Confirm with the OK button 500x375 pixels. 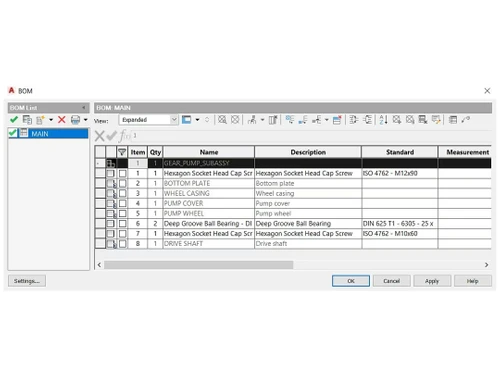pyautogui.click(x=351, y=281)
